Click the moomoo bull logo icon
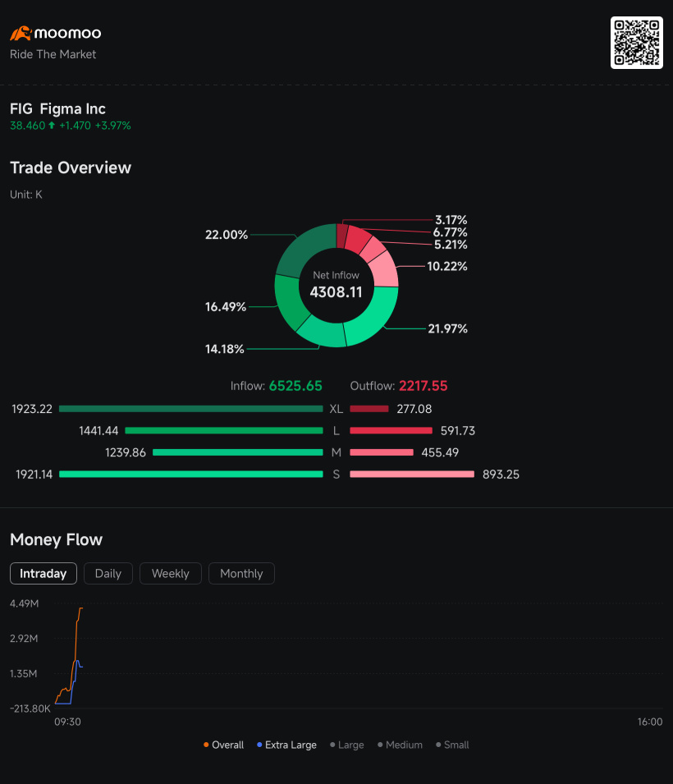The width and height of the screenshot is (673, 784). pos(21,34)
